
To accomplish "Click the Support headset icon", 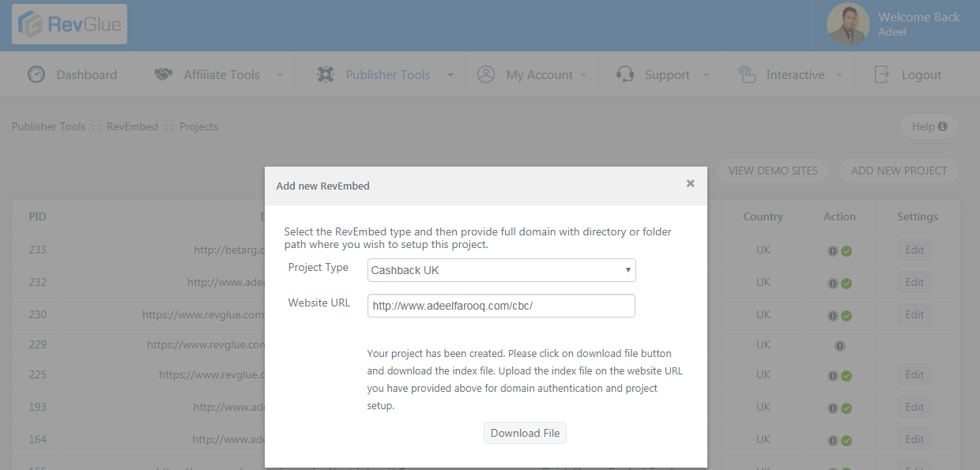I will tap(625, 74).
